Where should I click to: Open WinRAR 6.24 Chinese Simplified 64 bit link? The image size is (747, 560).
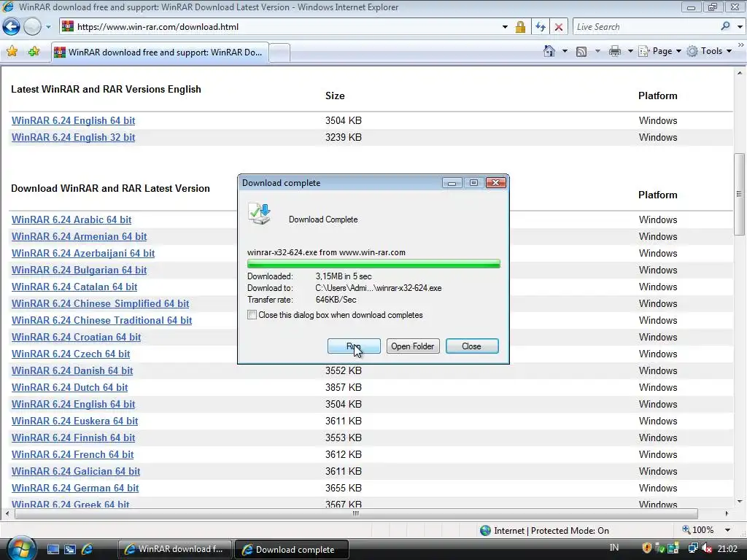[100, 303]
